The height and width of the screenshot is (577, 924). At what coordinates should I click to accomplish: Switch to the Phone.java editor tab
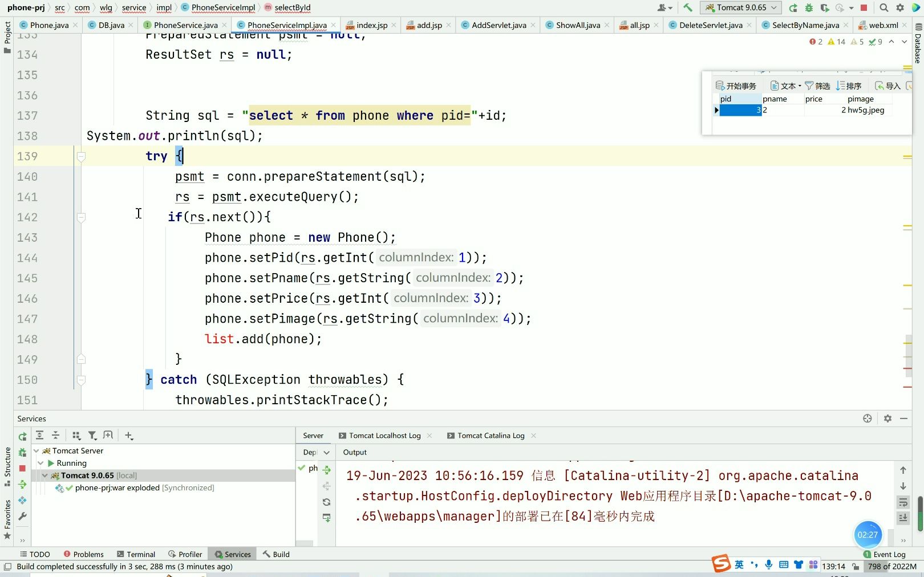tap(49, 25)
